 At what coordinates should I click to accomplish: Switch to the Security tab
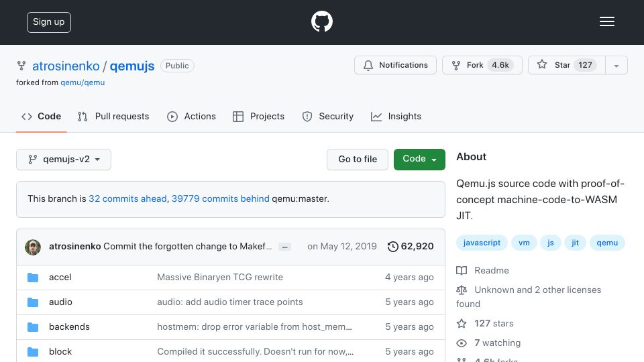(x=328, y=117)
